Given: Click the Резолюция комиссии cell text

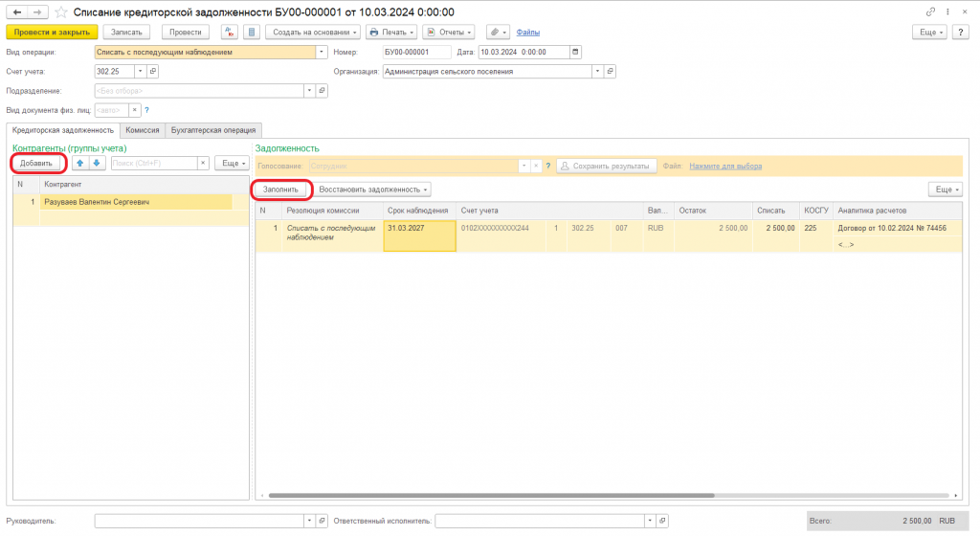Looking at the screenshot, I should [331, 233].
